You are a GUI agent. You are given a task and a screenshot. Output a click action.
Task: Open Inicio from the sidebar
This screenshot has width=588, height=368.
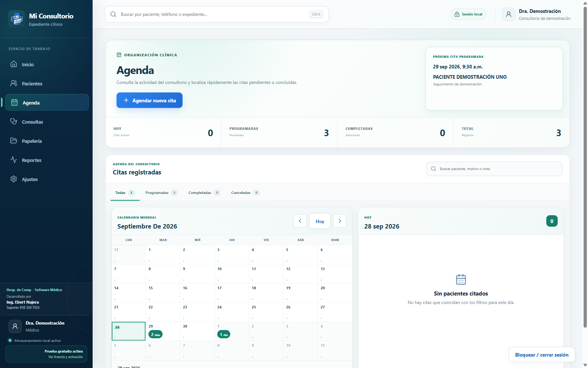pyautogui.click(x=47, y=64)
